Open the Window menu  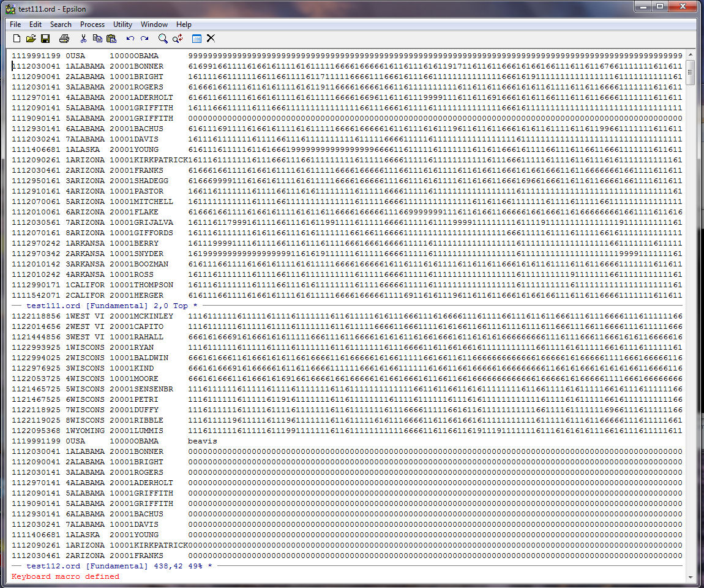[154, 24]
